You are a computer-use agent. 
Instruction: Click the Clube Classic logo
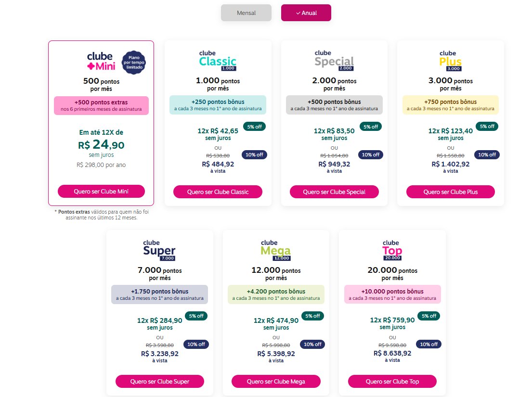pyautogui.click(x=218, y=60)
